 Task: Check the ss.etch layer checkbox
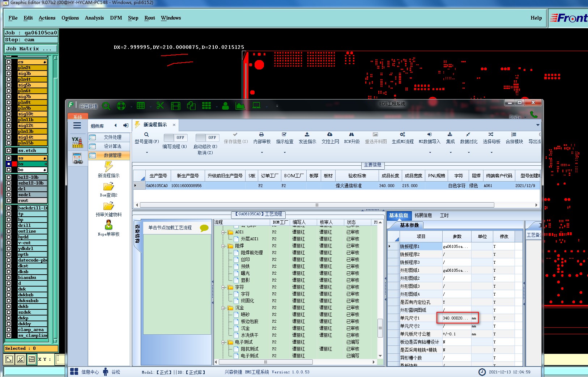pyautogui.click(x=9, y=151)
